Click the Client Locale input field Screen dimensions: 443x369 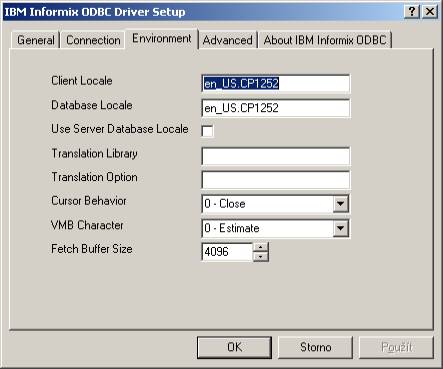pos(276,83)
